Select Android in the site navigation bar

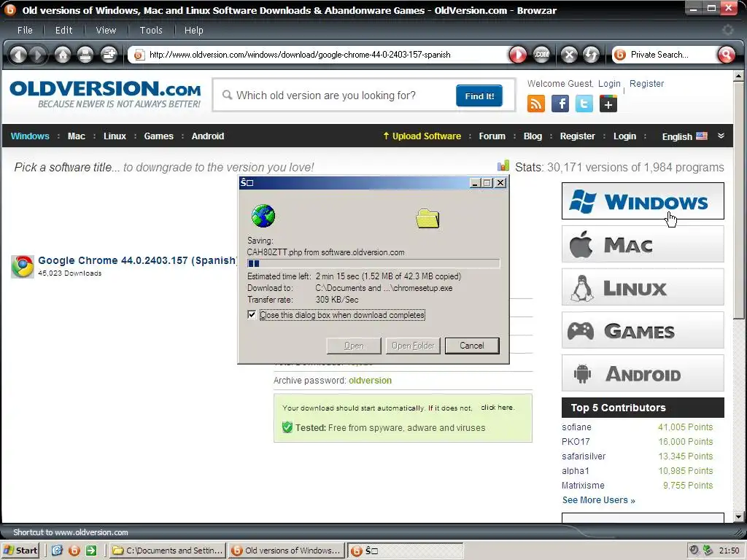(x=208, y=136)
